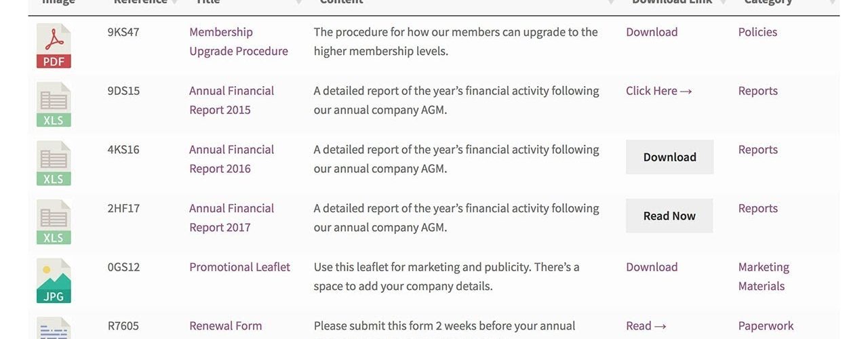
Task: Click the Download link for Promotional Leaflet
Action: tap(652, 267)
